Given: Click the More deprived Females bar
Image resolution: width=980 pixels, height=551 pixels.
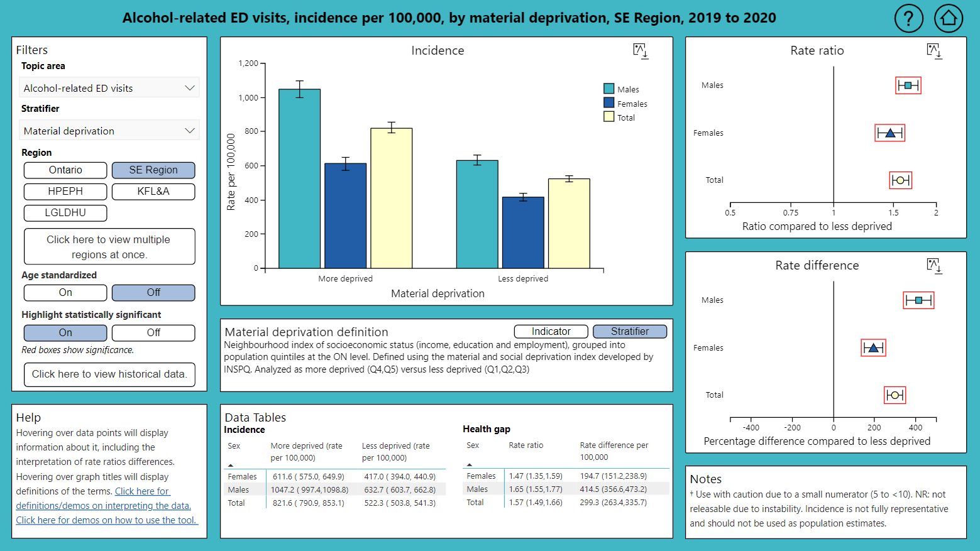Looking at the screenshot, I should (346, 216).
